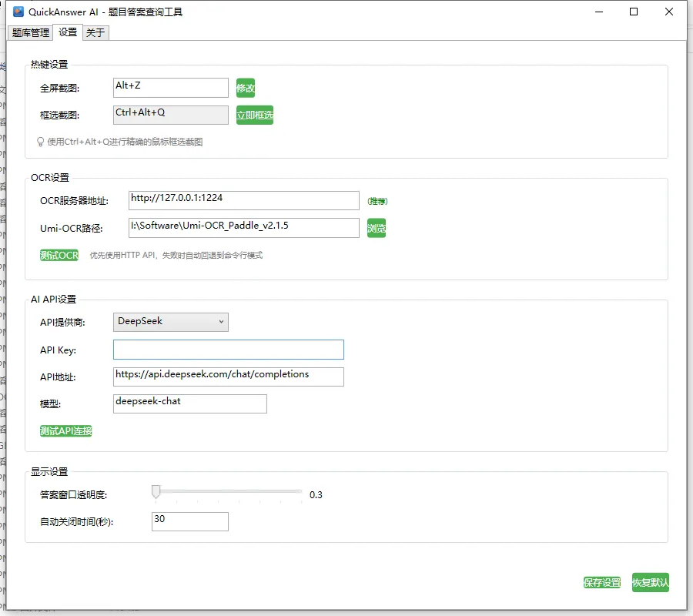Open the 关于 tab
The height and width of the screenshot is (616, 693).
point(95,32)
